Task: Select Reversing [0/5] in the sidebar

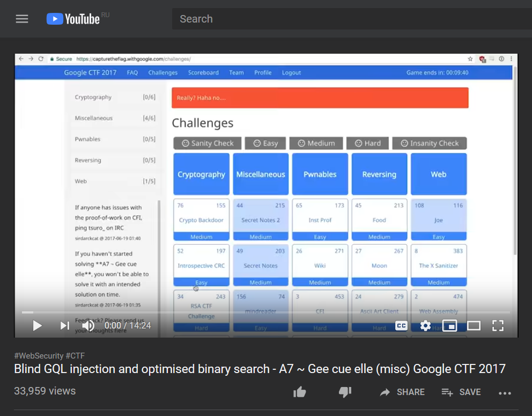Action: [115, 160]
